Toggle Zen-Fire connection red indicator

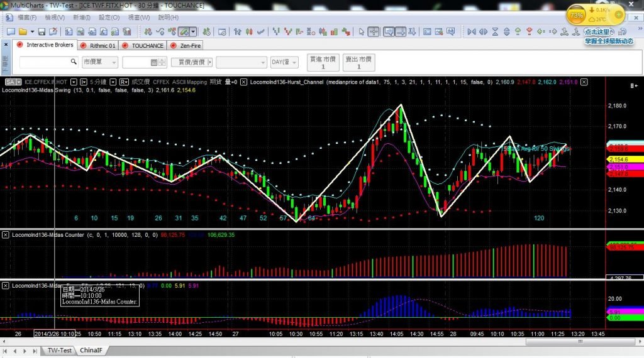click(174, 45)
